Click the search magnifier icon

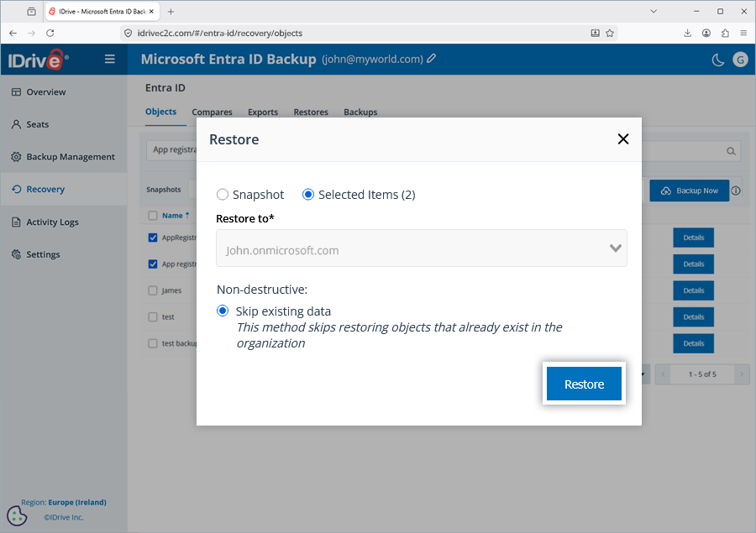(731, 151)
